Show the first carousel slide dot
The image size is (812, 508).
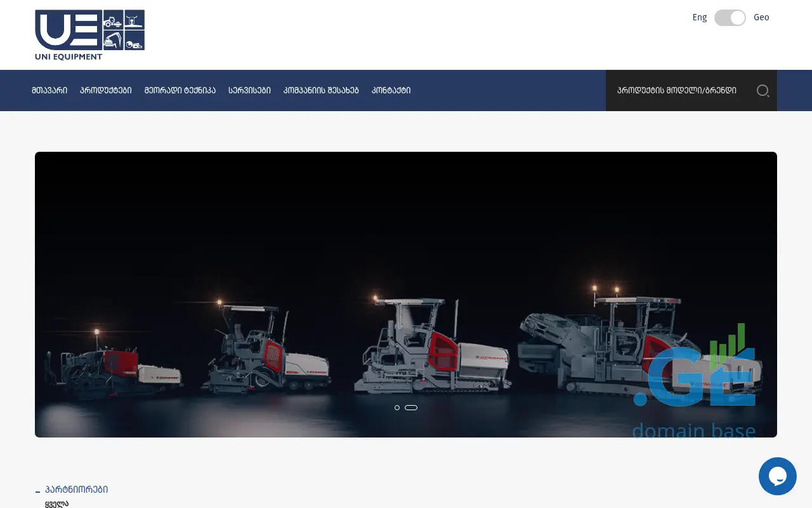tap(397, 408)
